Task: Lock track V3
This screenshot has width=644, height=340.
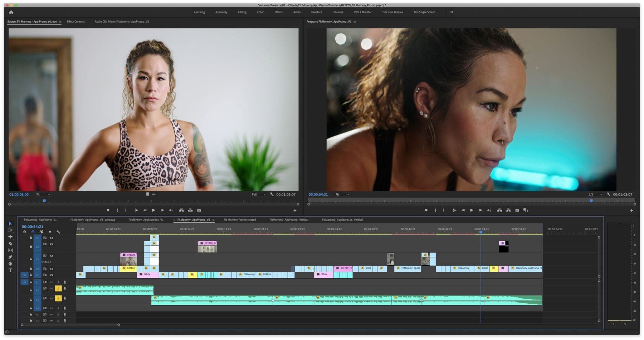Action: pos(31,259)
